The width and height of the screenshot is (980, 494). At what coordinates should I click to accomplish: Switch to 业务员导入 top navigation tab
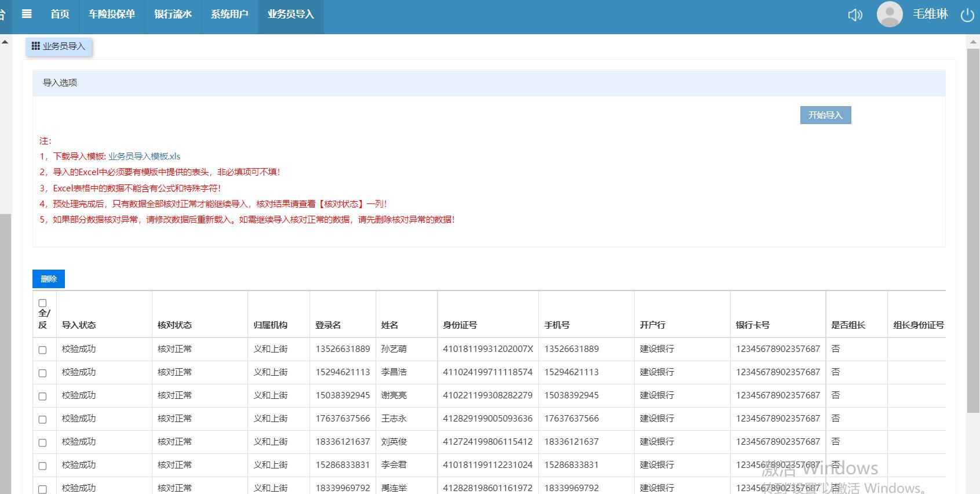tap(290, 14)
